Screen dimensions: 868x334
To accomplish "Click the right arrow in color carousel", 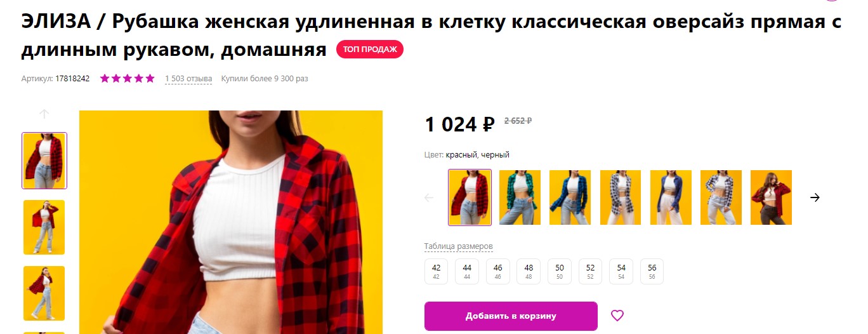I will (815, 197).
